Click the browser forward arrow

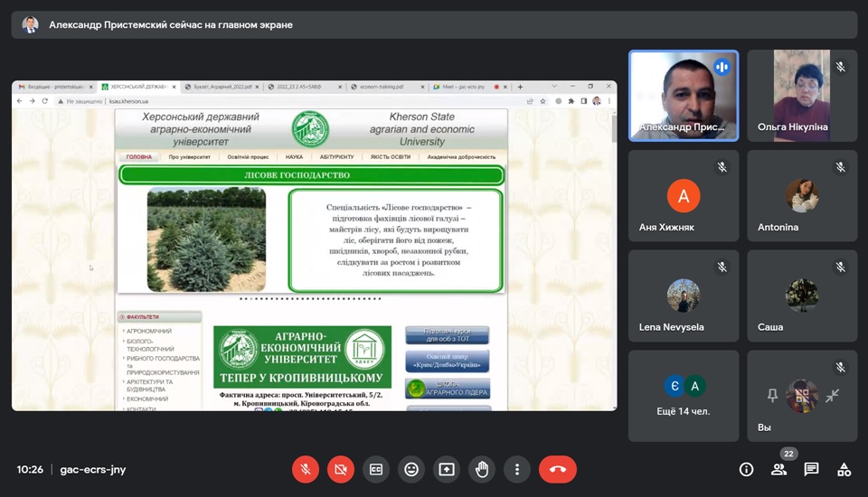33,101
